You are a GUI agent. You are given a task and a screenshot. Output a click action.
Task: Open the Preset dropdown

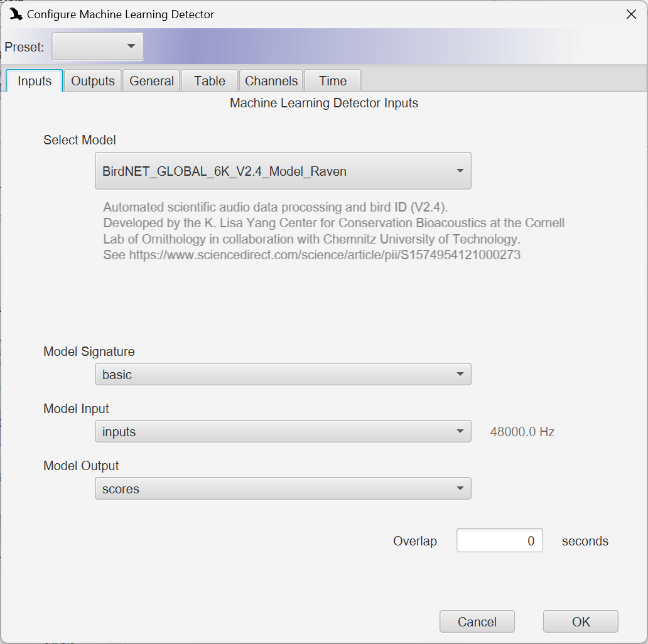point(97,46)
